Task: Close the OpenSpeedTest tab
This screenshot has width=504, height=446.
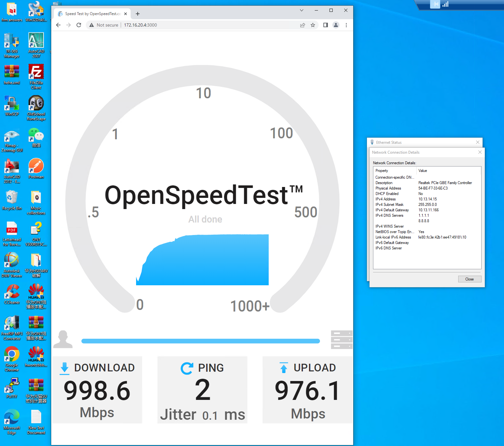Action: [126, 14]
